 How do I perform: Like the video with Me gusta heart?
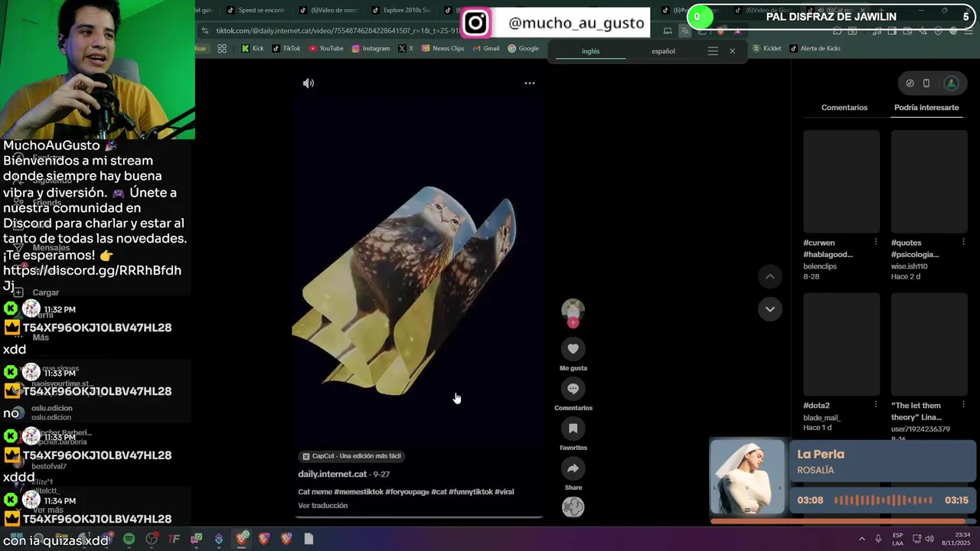point(573,349)
